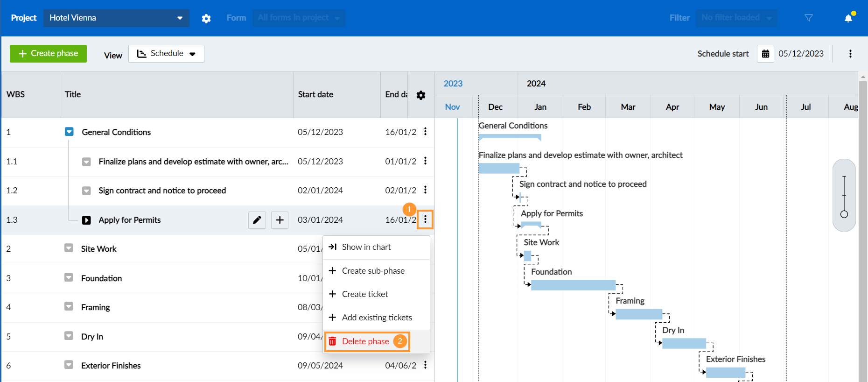Select Delete phase from context menu

(365, 341)
